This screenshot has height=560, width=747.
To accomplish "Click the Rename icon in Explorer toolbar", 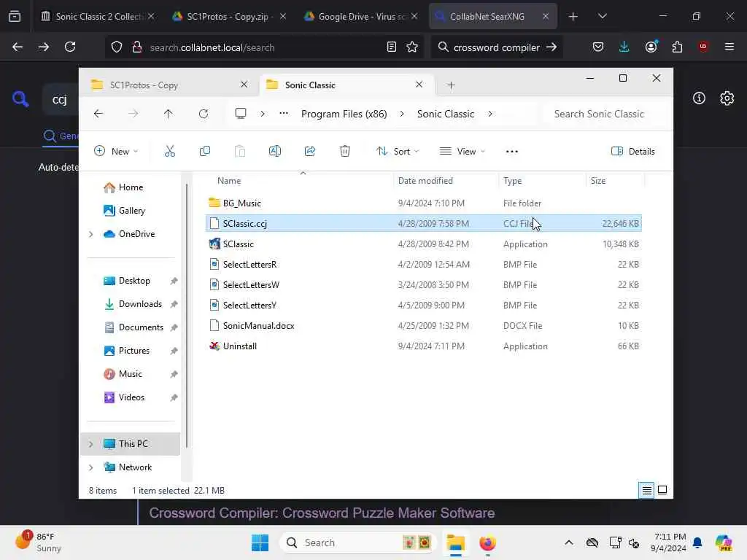I will pyautogui.click(x=275, y=152).
